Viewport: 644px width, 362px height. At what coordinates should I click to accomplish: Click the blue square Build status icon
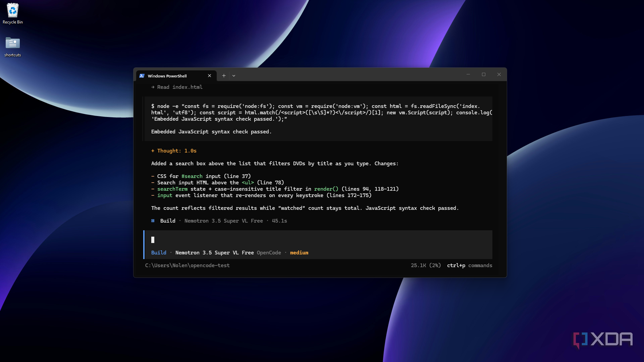click(153, 221)
